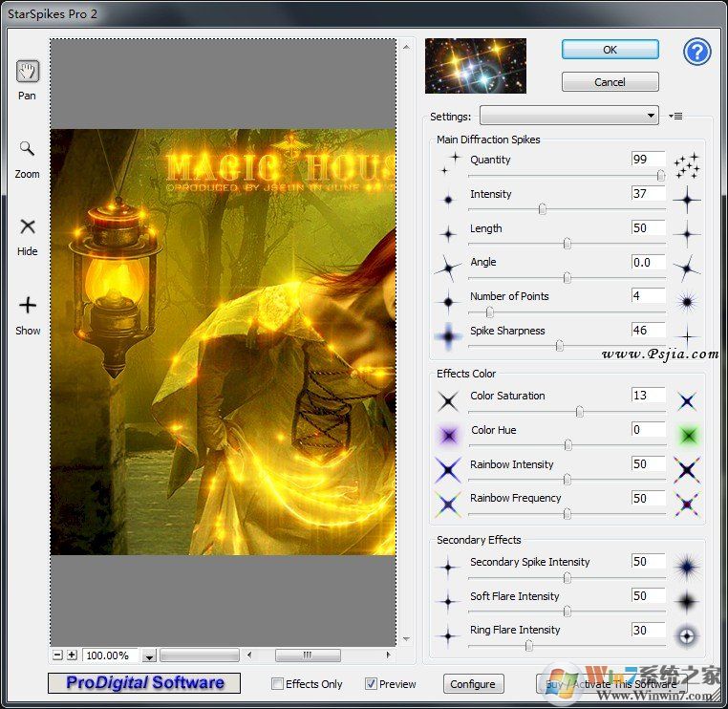The width and height of the screenshot is (728, 709).
Task: Open the Settings preset dropdown
Action: 569,116
